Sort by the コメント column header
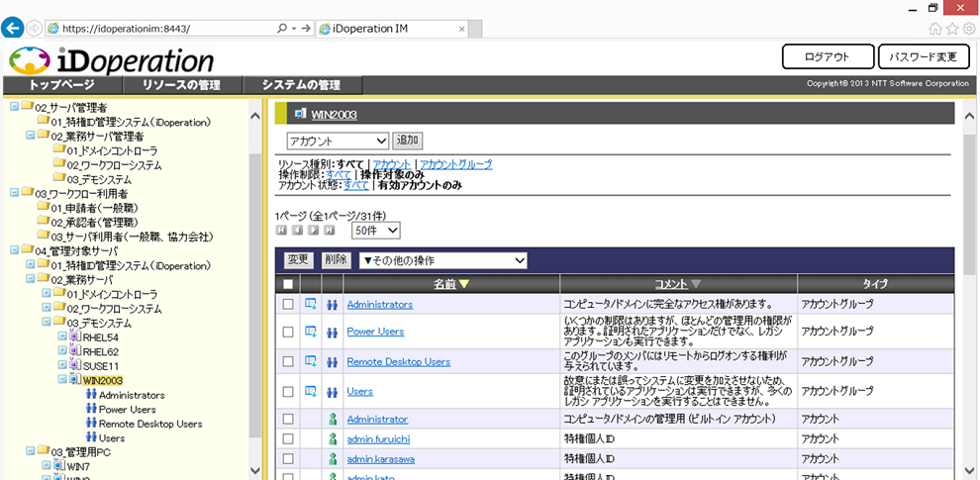This screenshot has height=480, width=980. (x=671, y=284)
